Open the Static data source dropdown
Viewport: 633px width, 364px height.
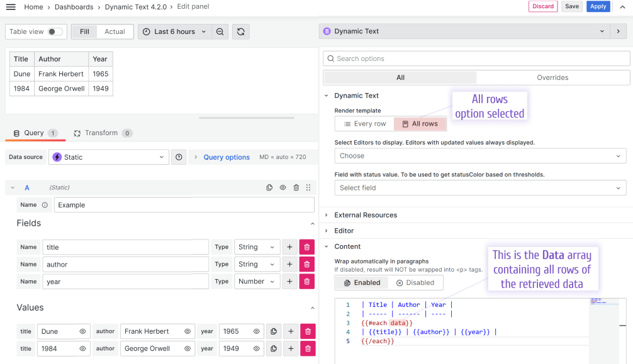108,157
